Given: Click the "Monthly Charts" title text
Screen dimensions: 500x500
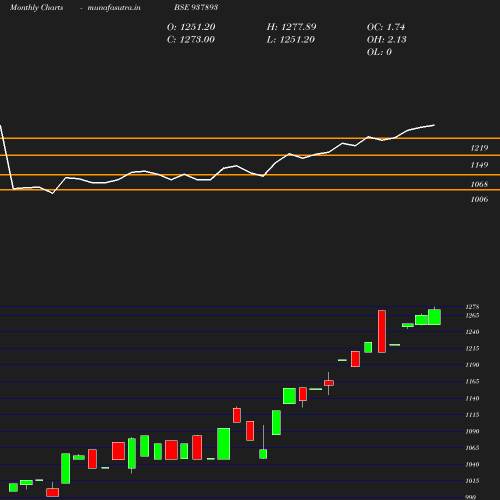Looking at the screenshot, I should coord(37,7).
